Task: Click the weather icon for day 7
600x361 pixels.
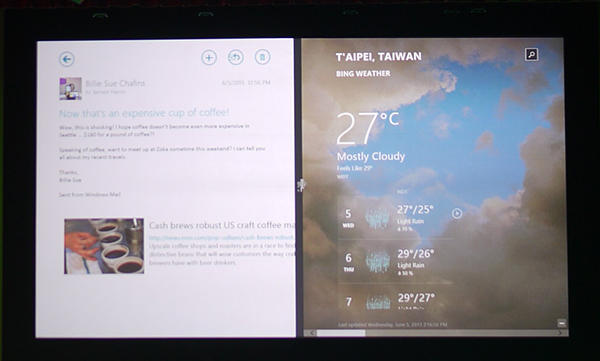Action: (378, 302)
